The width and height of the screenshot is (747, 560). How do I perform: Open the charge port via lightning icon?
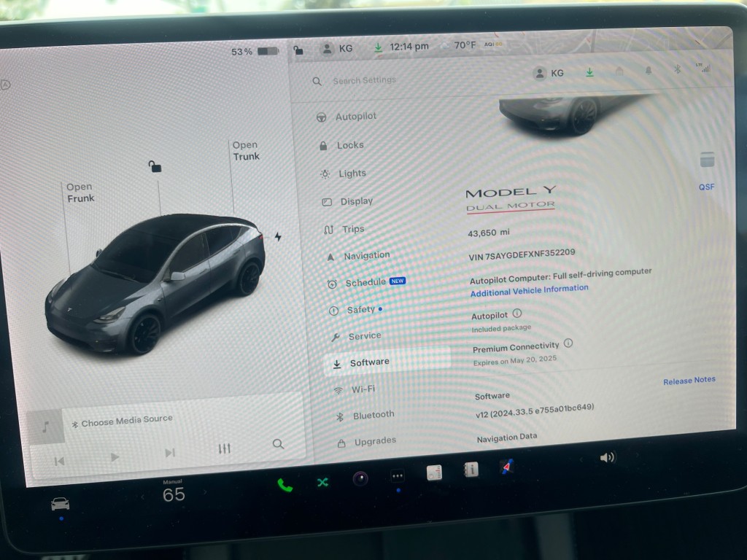pos(278,236)
